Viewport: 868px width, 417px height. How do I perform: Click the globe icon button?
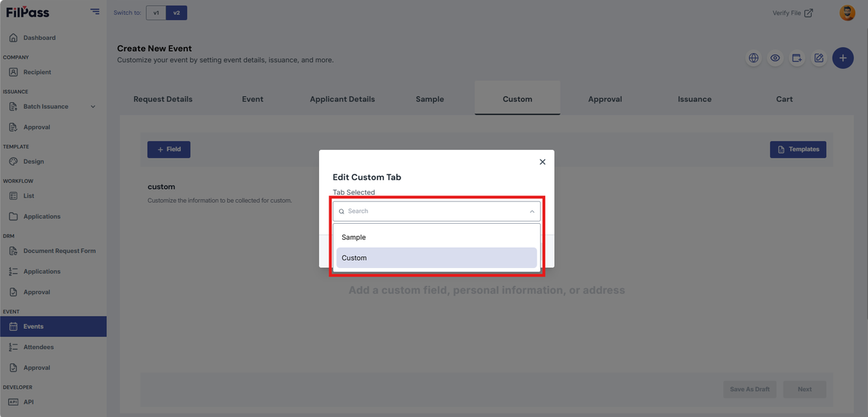[x=754, y=58]
